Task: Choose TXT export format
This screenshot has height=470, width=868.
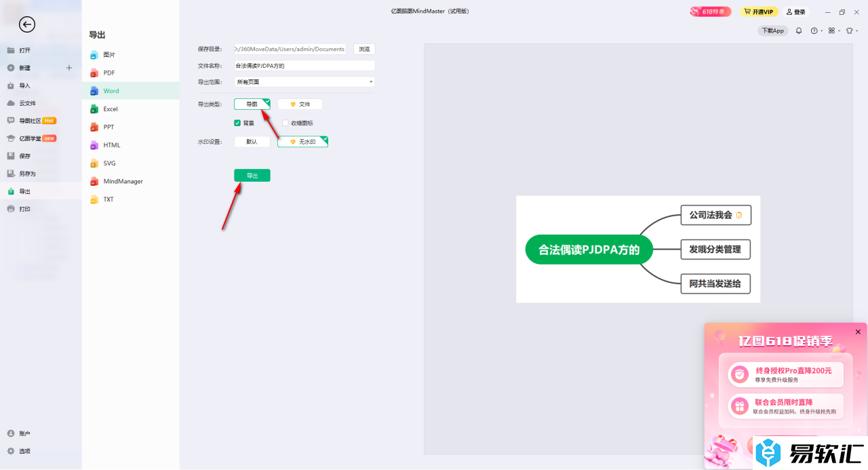Action: click(x=131, y=199)
